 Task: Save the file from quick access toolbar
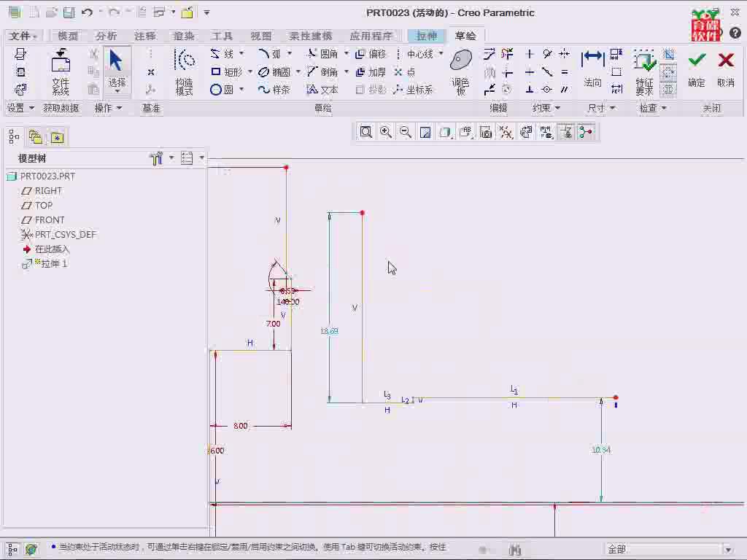click(x=69, y=13)
